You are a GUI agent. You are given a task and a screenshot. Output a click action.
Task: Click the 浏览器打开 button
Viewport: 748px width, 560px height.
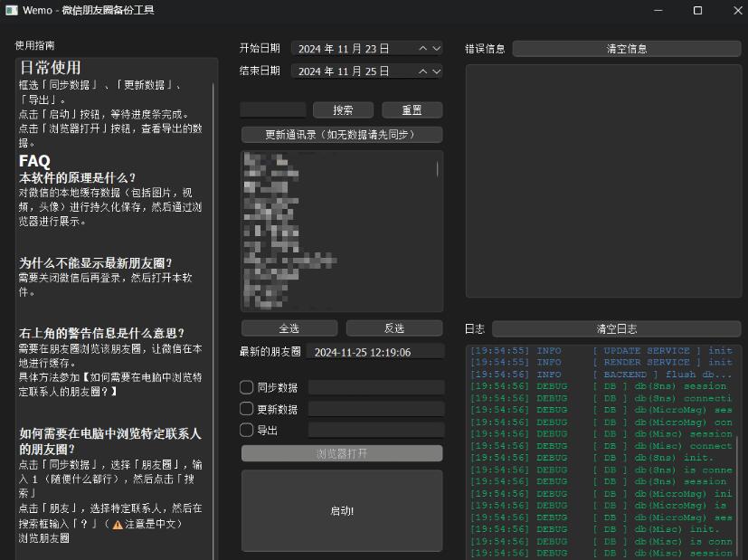point(341,452)
